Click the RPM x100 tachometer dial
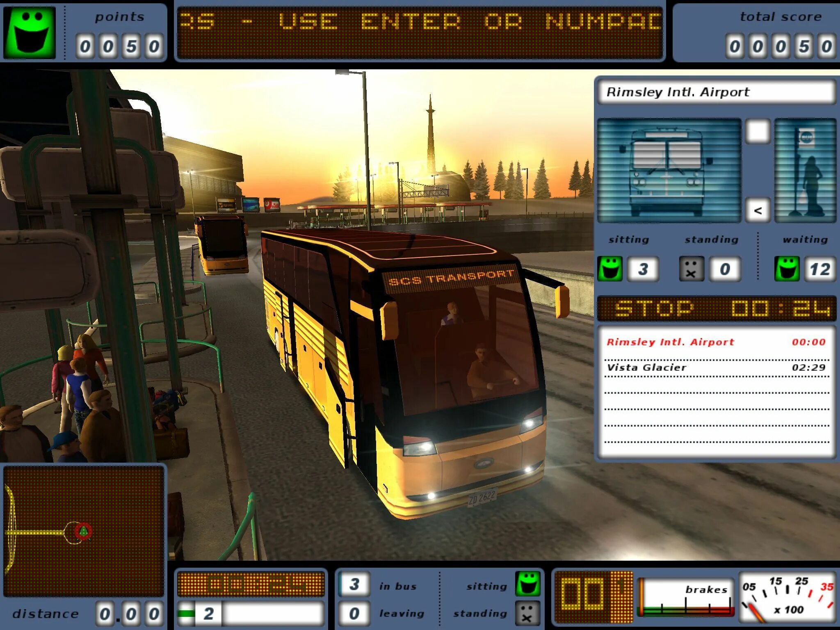Image resolution: width=840 pixels, height=630 pixels. point(787,597)
